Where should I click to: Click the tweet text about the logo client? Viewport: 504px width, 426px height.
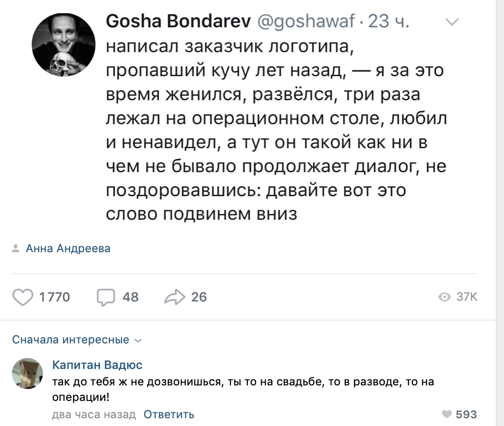pyautogui.click(x=275, y=130)
